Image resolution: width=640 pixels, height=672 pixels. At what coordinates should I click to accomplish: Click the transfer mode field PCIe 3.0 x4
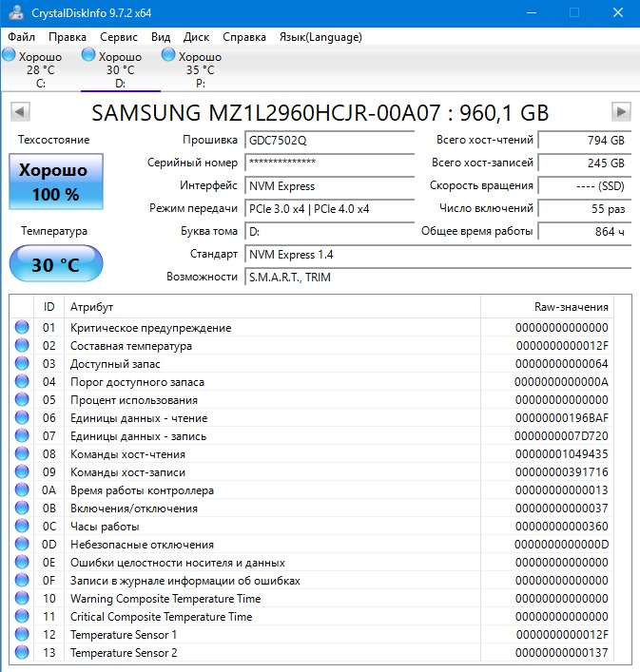coord(330,209)
